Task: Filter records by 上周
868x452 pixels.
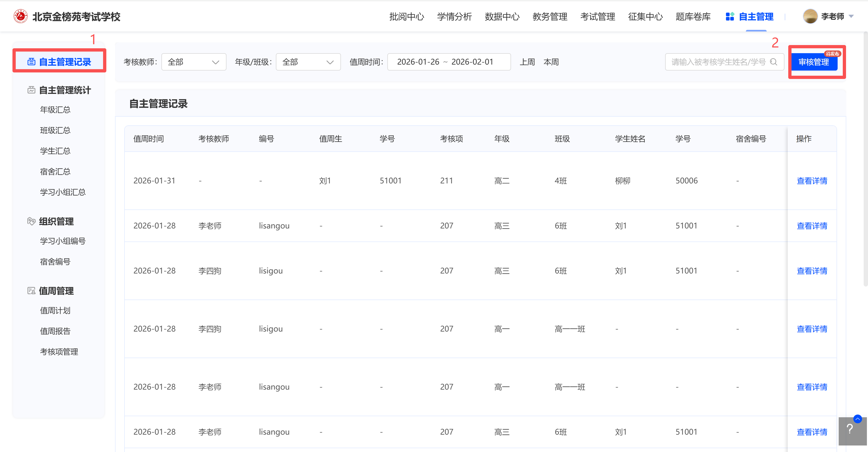Action: coord(527,62)
